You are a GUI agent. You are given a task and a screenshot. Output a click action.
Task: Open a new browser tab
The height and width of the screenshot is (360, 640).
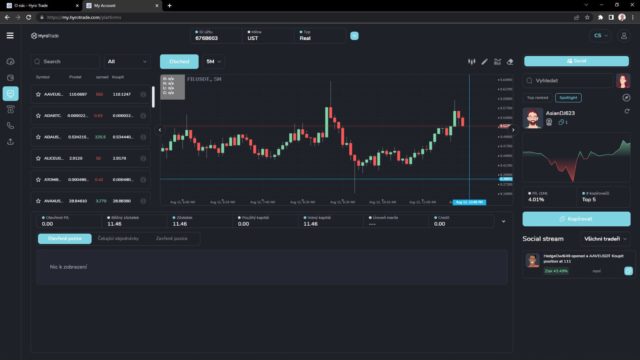click(x=169, y=6)
